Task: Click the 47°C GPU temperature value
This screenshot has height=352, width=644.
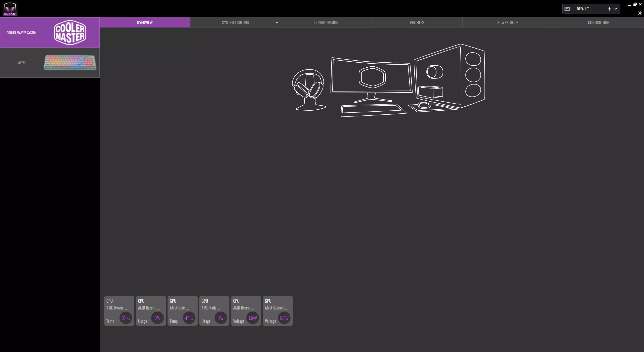Action: tap(189, 318)
